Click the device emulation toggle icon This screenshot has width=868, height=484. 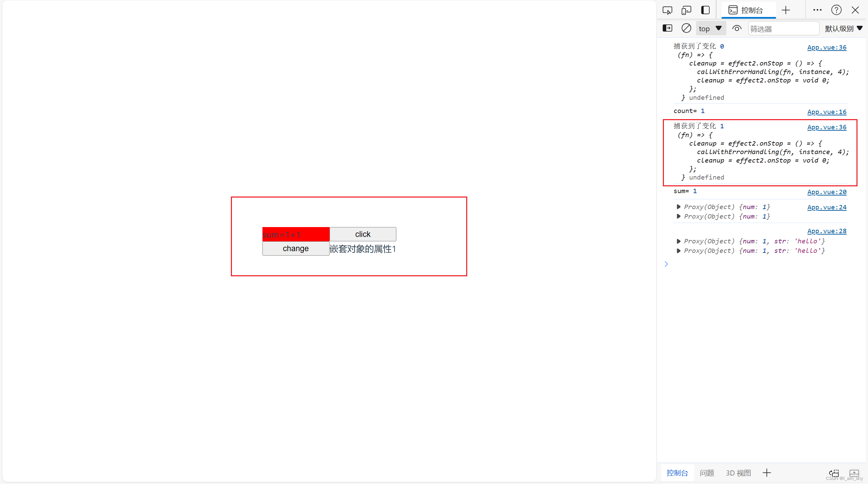pyautogui.click(x=685, y=10)
